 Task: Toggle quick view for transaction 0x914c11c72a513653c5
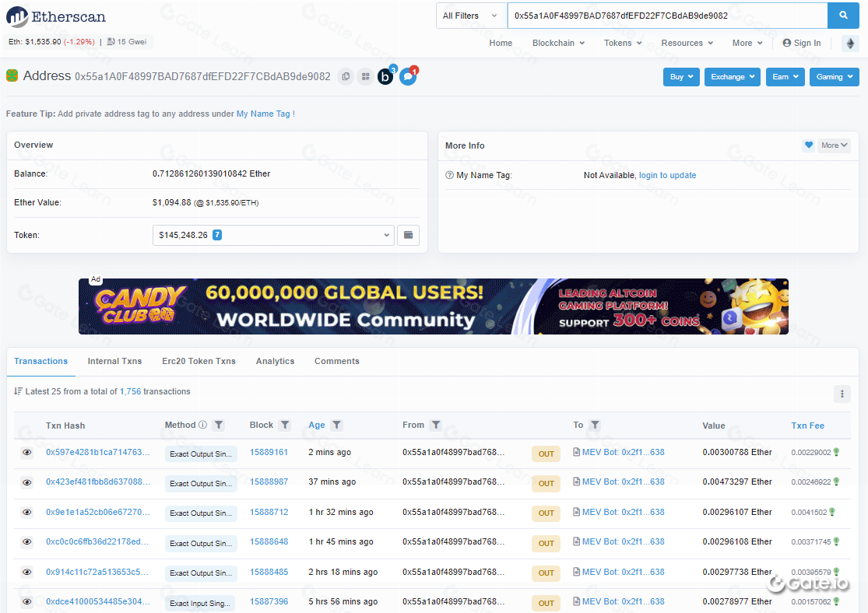(26, 572)
